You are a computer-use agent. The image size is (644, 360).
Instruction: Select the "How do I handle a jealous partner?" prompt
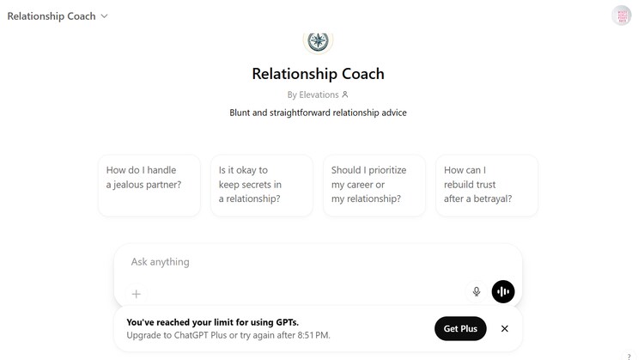[x=149, y=185]
